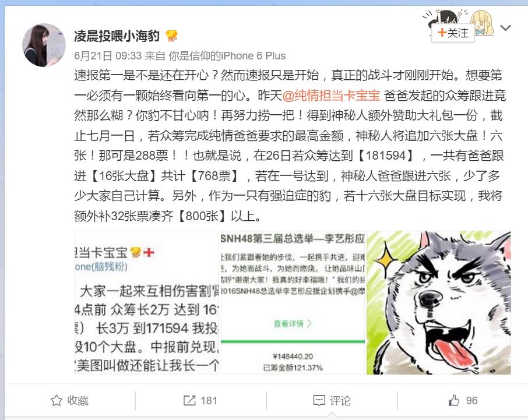Click the thumbs-up like icon
This screenshot has width=528, height=420.
454,400
